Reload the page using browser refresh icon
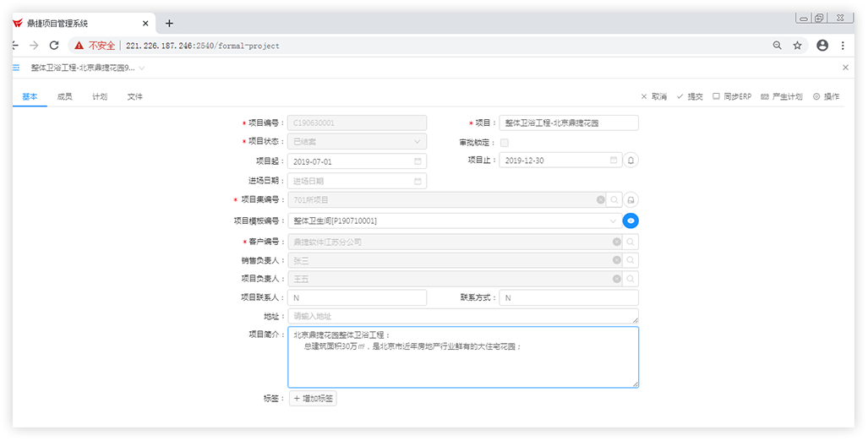The width and height of the screenshot is (868, 441). click(x=54, y=46)
